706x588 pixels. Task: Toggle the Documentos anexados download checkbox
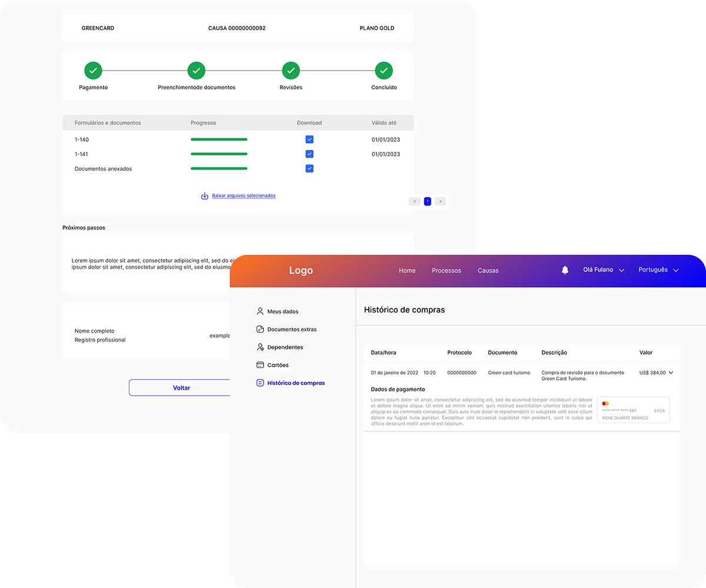(309, 168)
